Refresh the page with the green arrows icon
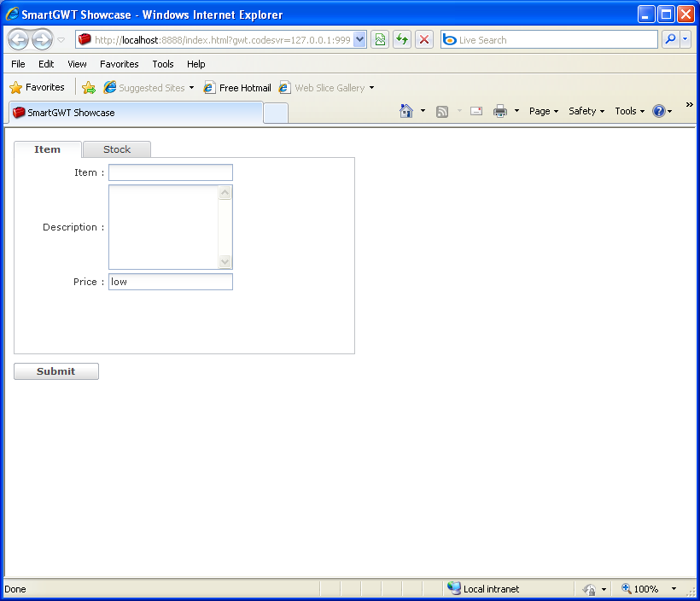Image resolution: width=700 pixels, height=601 pixels. (x=402, y=40)
